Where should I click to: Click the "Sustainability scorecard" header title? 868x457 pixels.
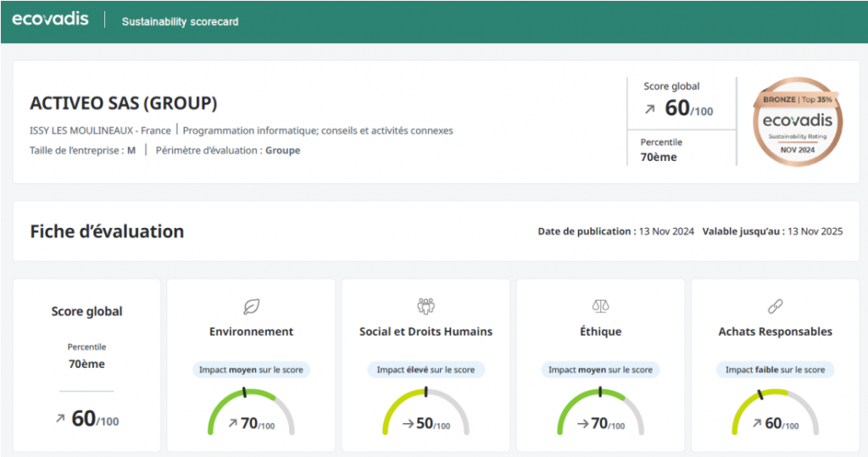click(x=180, y=21)
